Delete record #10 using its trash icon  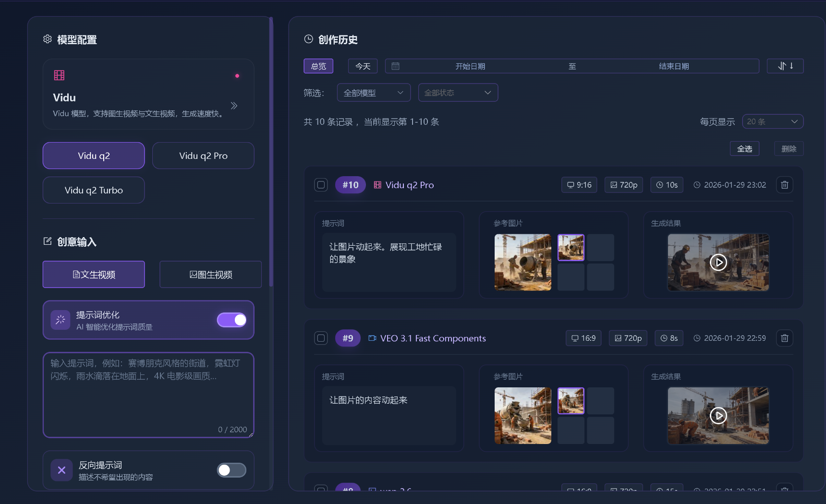point(784,185)
